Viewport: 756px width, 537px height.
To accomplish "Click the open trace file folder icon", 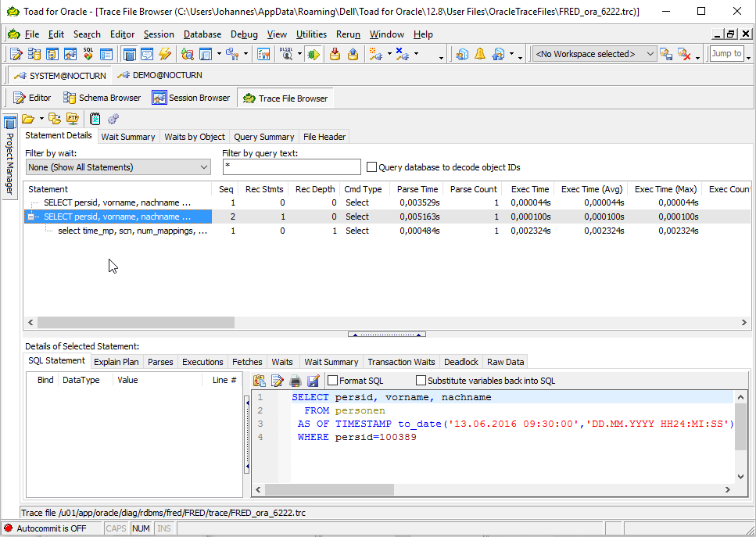I will (x=28, y=119).
